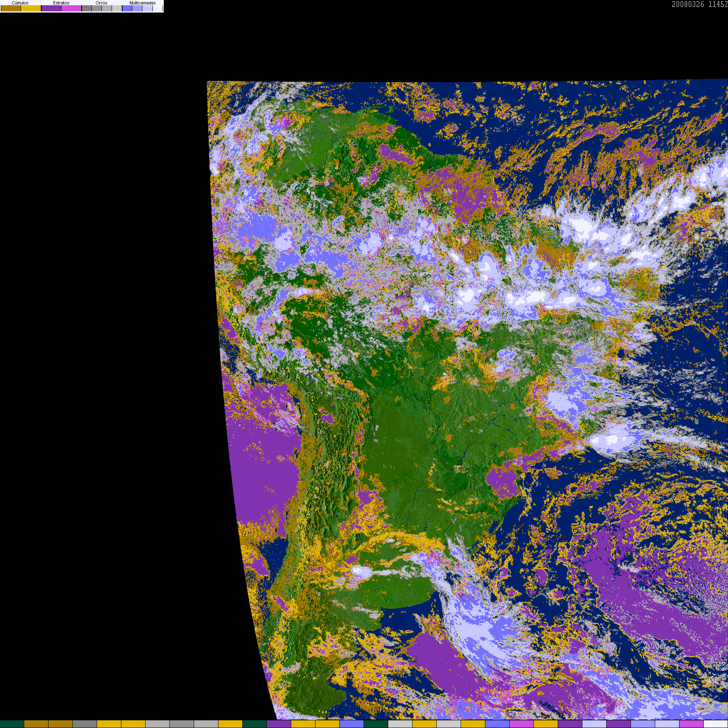Select the dark purple Estratos legend swatch
This screenshot has width=728, height=728.
coord(51,8)
